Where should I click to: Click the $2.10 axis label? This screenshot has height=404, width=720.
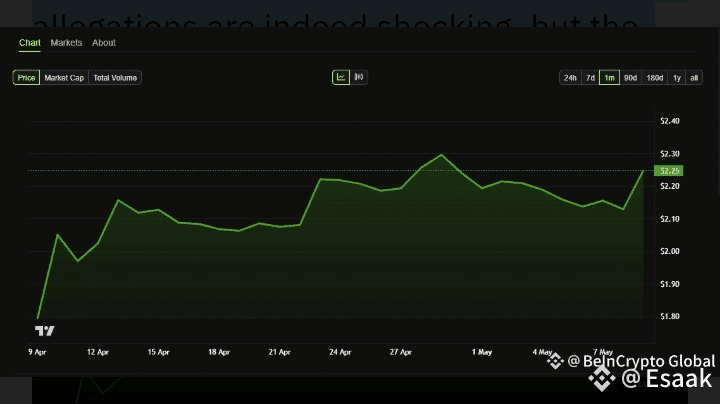click(x=669, y=219)
